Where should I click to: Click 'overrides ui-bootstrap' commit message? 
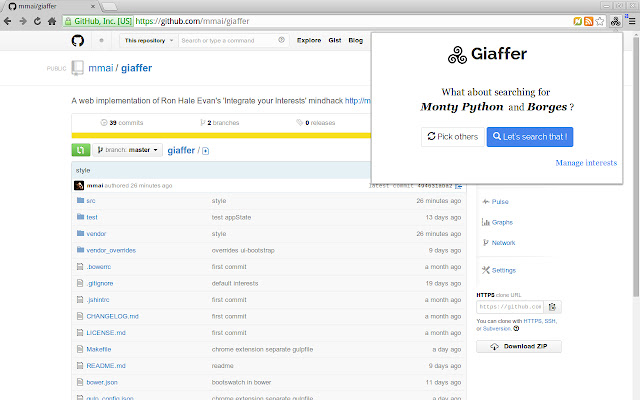pyautogui.click(x=243, y=250)
